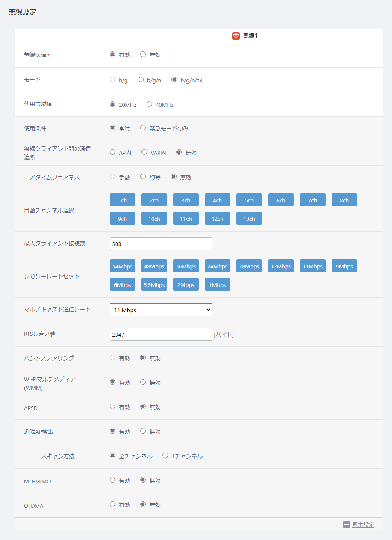Set エアタイムフェアネス to 均等
392x540 pixels.
tap(143, 177)
